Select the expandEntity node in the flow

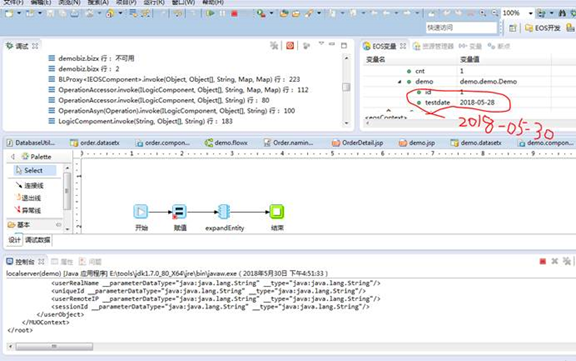click(224, 212)
